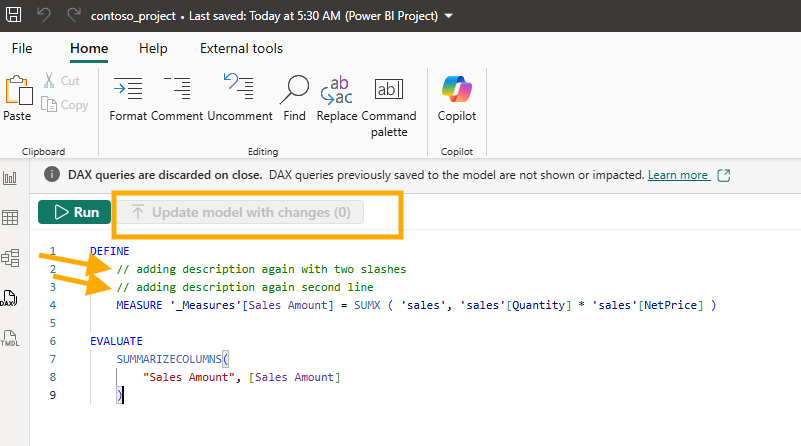Click the "Sales Amount" string on line 8
Image resolution: width=801 pixels, height=446 pixels.
189,377
